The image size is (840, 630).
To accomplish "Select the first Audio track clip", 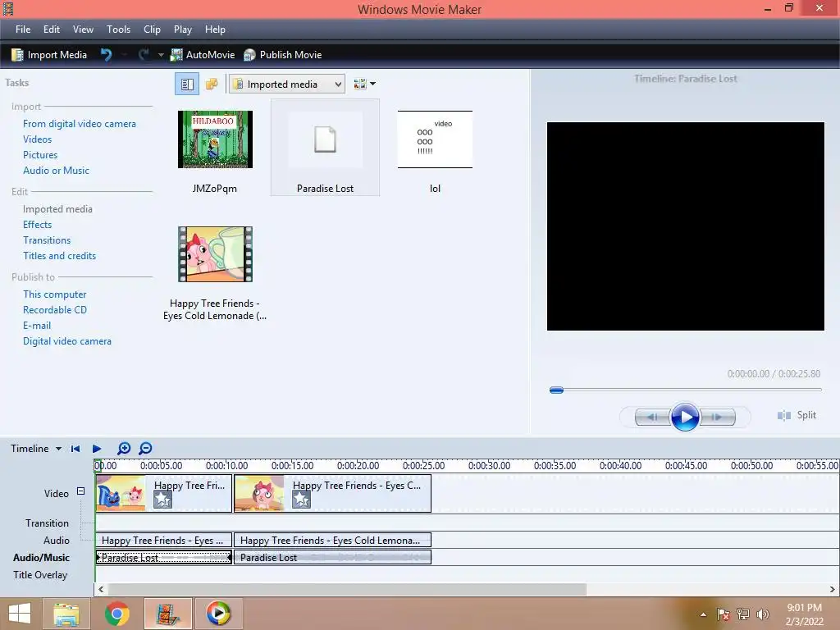I will [164, 540].
